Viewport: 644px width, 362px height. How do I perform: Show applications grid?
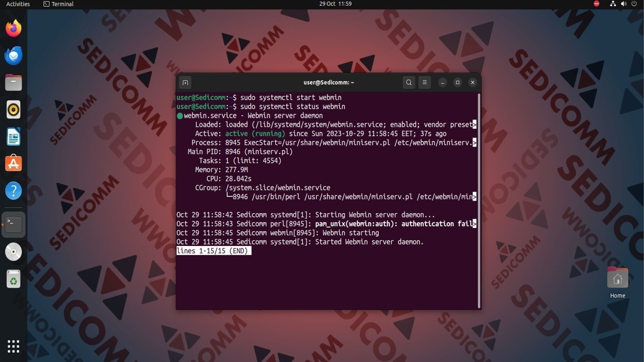pos(13,346)
